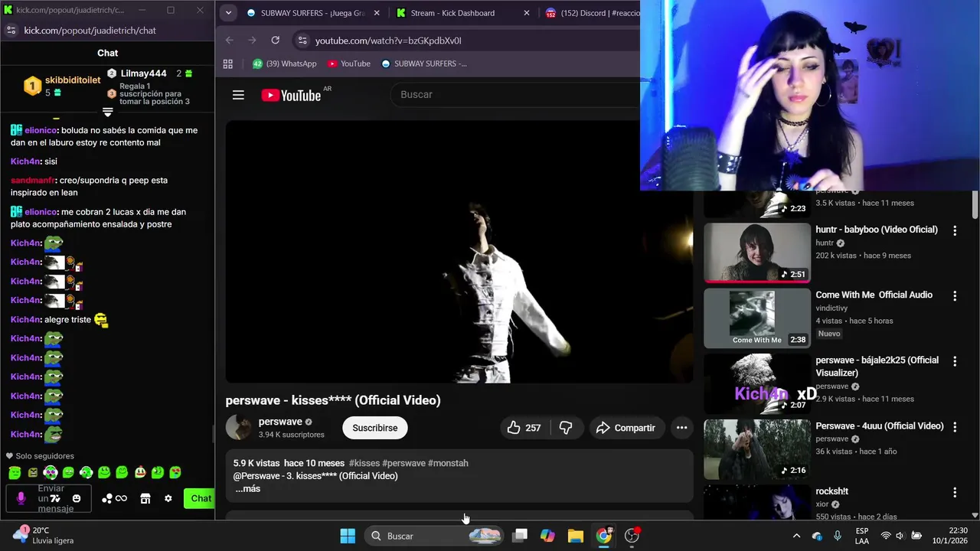Close the SUBWAY SURFERS tab
Viewport: 980px width, 551px height.
coord(377,13)
